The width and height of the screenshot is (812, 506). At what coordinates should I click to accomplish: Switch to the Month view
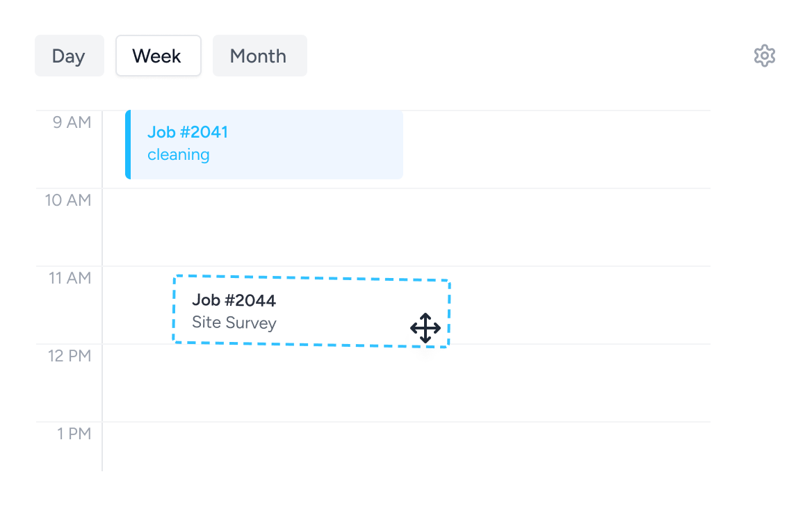pos(259,56)
